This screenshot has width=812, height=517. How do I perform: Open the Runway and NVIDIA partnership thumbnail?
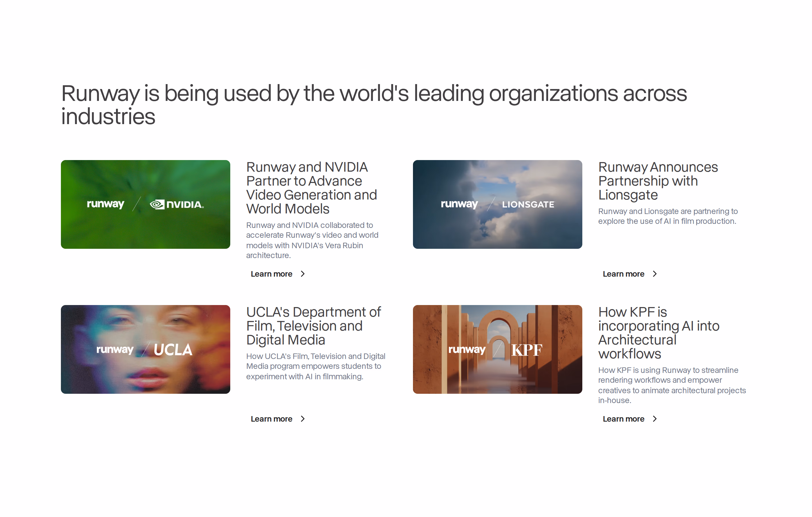[145, 204]
